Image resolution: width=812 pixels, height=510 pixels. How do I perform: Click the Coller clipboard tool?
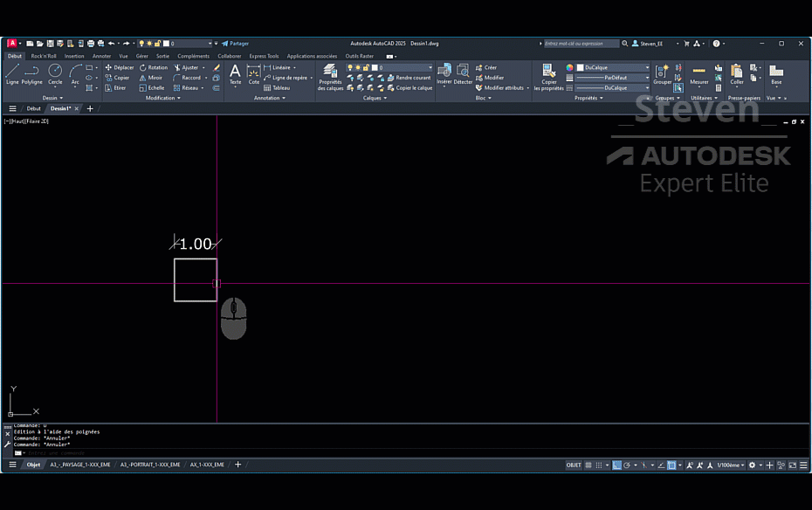(736, 74)
